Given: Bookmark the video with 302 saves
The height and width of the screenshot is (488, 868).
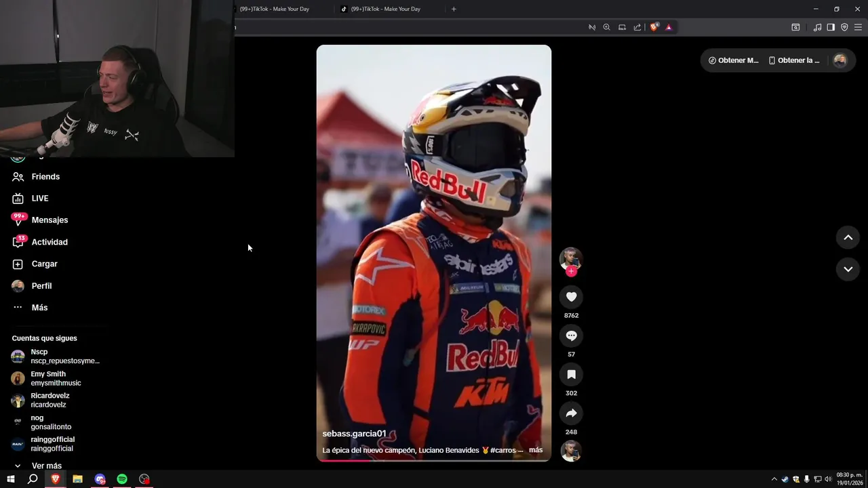Looking at the screenshot, I should pyautogui.click(x=571, y=374).
